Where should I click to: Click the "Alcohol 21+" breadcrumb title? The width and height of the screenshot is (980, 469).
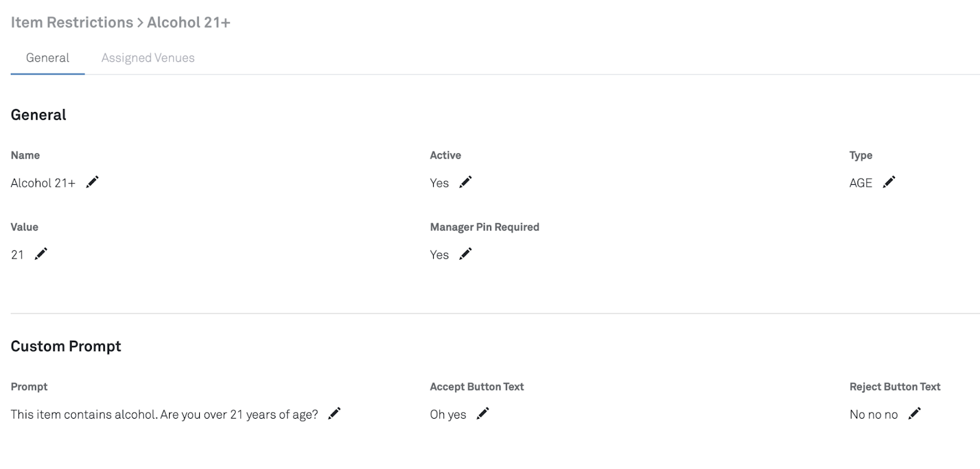pos(189,23)
